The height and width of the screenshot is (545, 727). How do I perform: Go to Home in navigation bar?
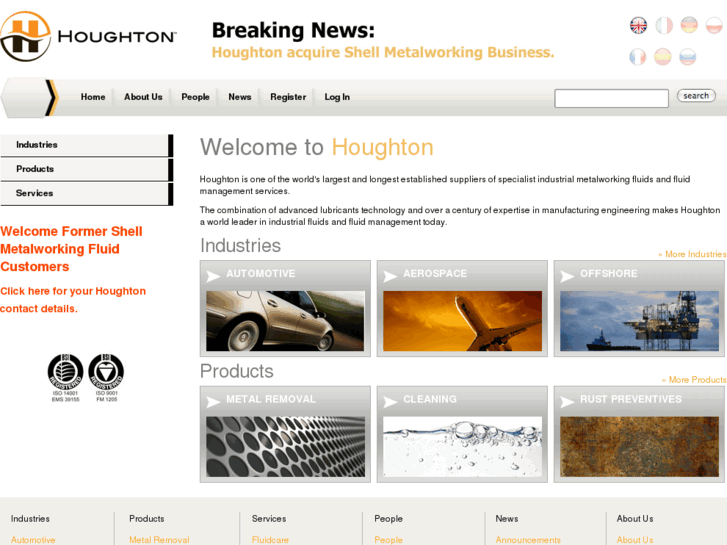pyautogui.click(x=93, y=97)
